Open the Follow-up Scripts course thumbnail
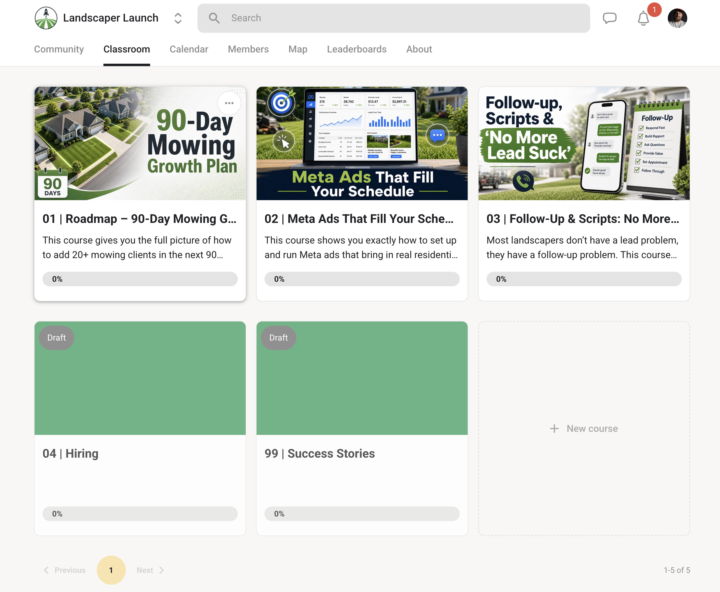The height and width of the screenshot is (592, 720). [584, 143]
